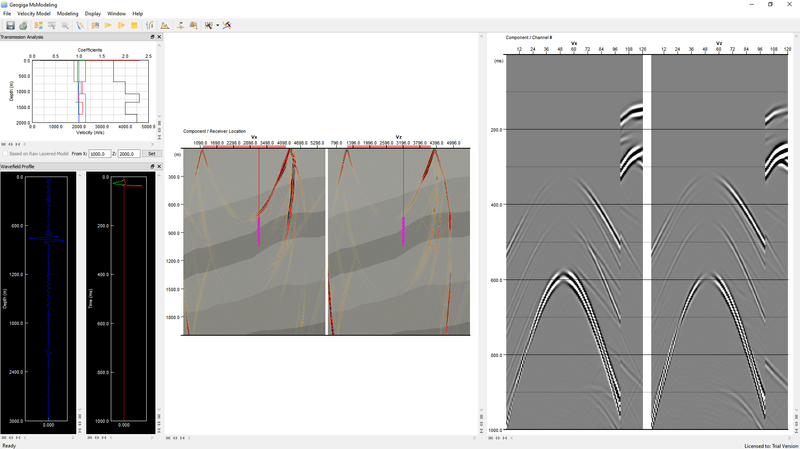Open the Display menu
The width and height of the screenshot is (800, 449).
click(x=93, y=14)
